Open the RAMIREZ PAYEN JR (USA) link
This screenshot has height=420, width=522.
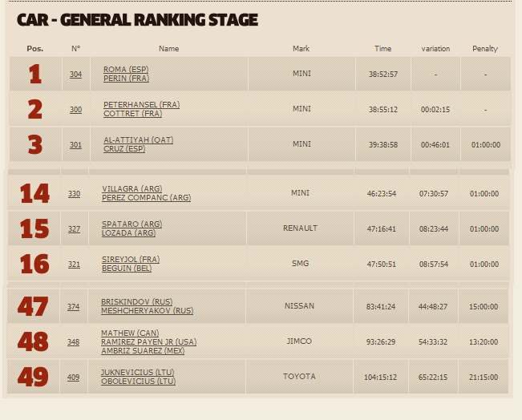point(148,341)
